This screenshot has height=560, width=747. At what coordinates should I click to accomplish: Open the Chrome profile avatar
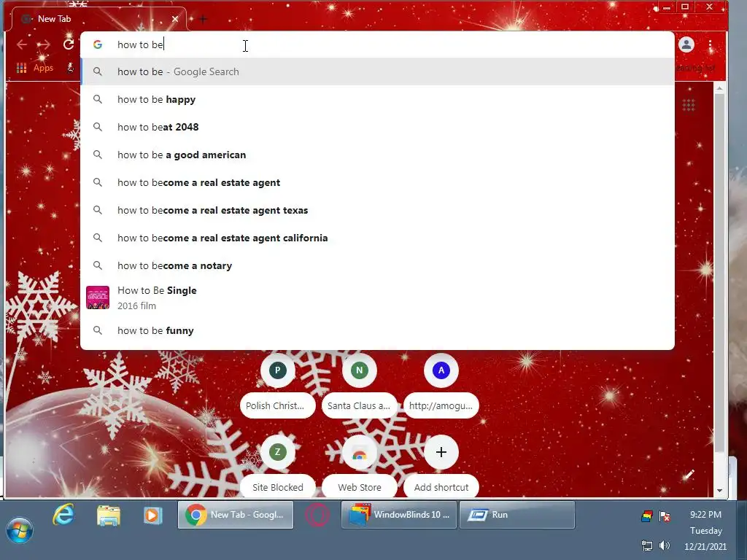[x=686, y=44]
